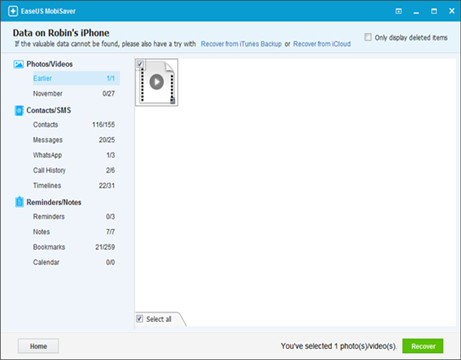Select the November photos entry

pos(74,94)
